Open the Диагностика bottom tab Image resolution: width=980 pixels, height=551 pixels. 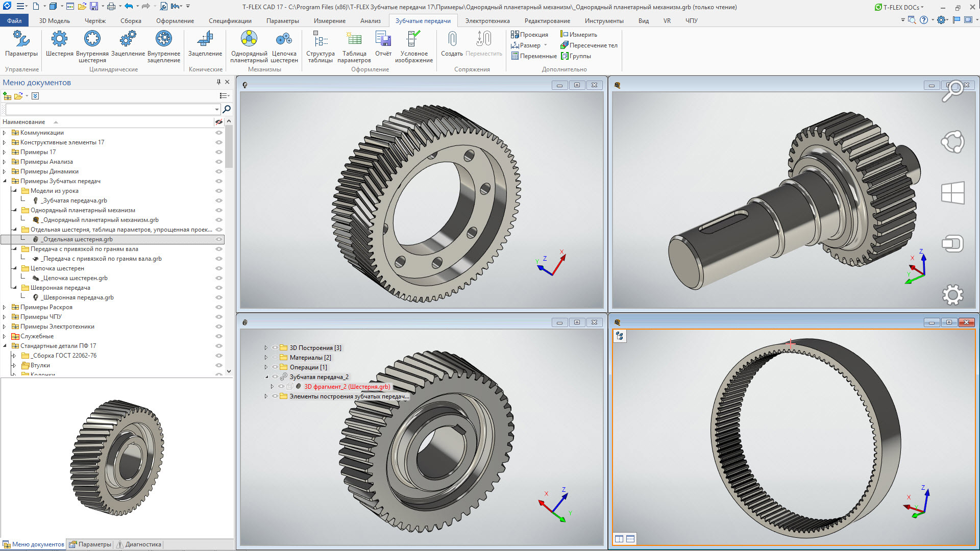click(139, 544)
